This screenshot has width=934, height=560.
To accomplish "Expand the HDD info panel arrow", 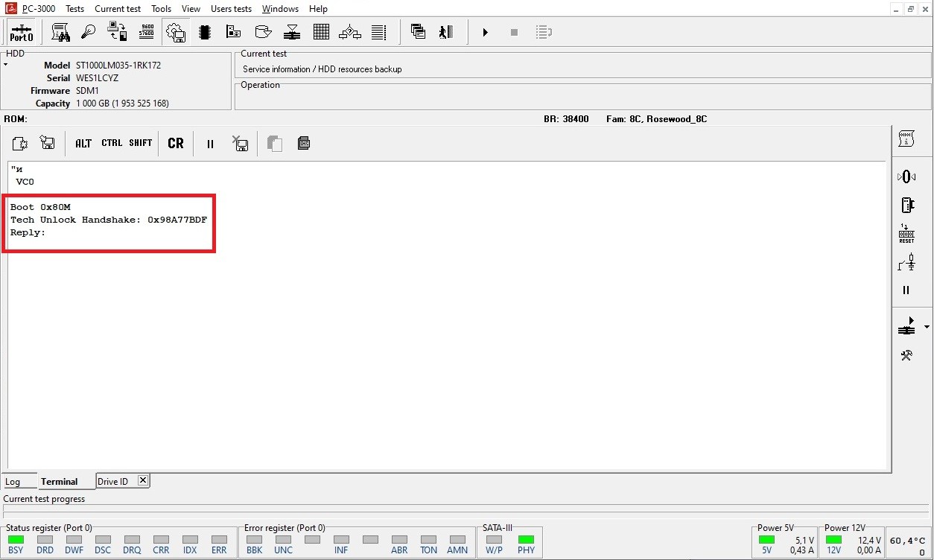I will [5, 65].
